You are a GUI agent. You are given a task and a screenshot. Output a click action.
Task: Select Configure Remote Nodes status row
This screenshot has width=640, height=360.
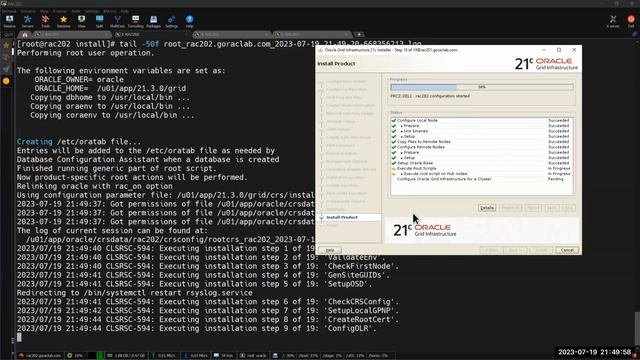point(481,147)
